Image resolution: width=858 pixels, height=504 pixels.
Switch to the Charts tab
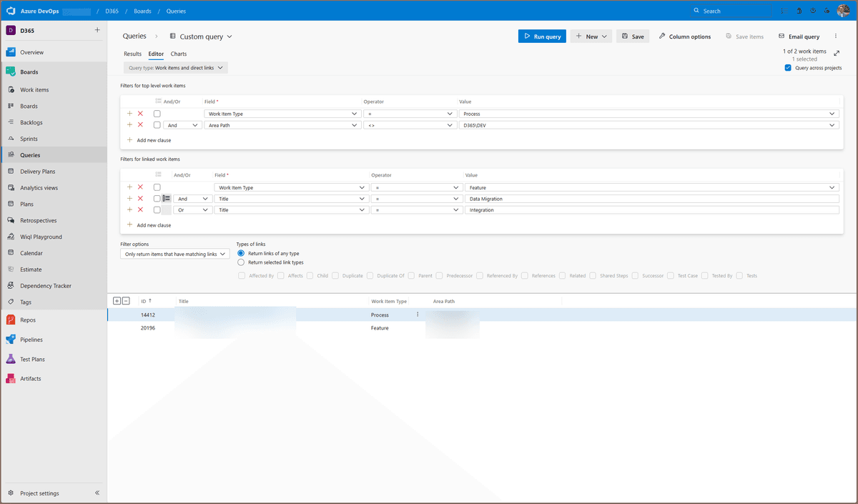[x=179, y=54]
